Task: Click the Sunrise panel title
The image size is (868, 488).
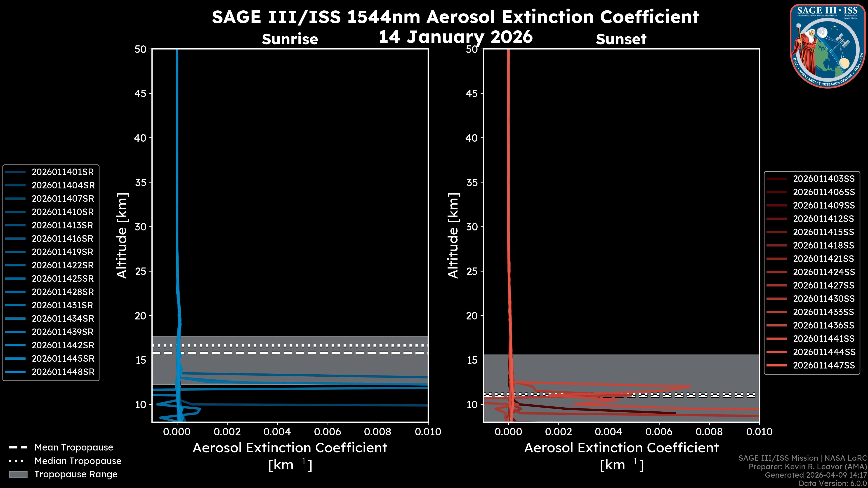Action: point(290,39)
